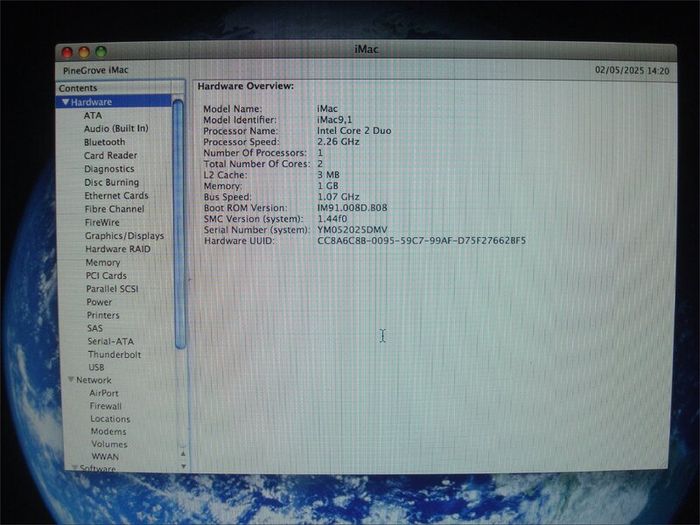Image resolution: width=700 pixels, height=525 pixels.
Task: Select Card Reader entry
Action: pyautogui.click(x=111, y=155)
